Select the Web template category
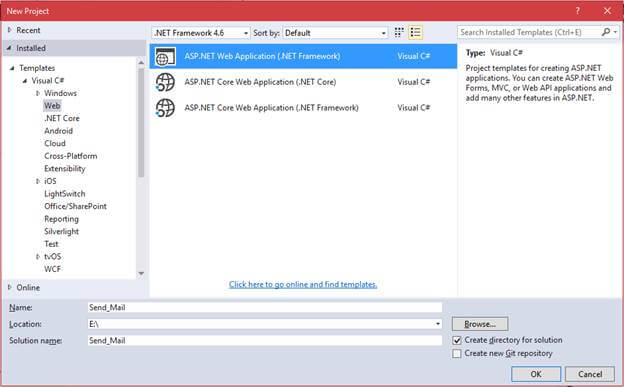The image size is (624, 387). click(52, 106)
